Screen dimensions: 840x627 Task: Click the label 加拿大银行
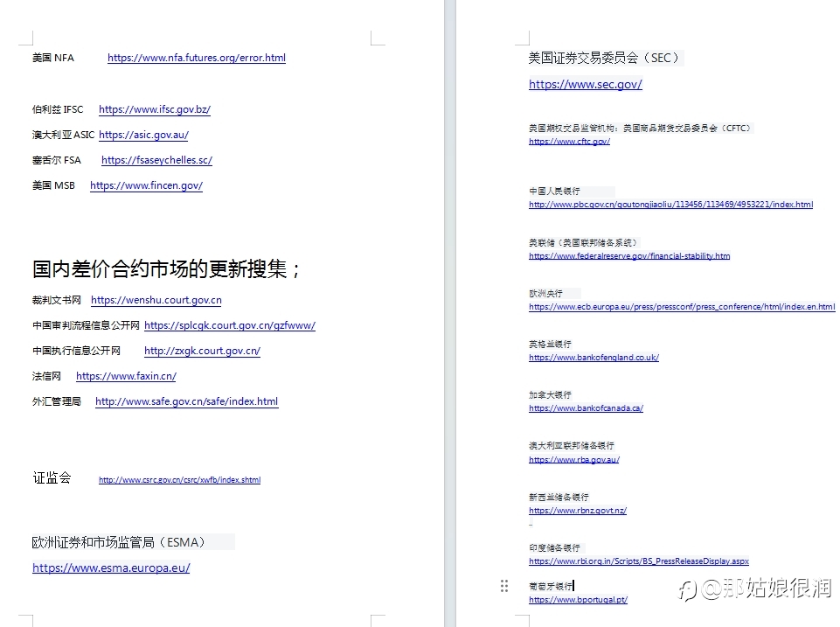550,395
